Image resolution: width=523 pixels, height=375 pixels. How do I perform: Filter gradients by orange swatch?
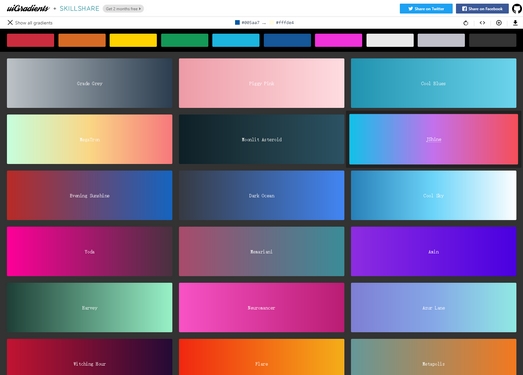[82, 40]
